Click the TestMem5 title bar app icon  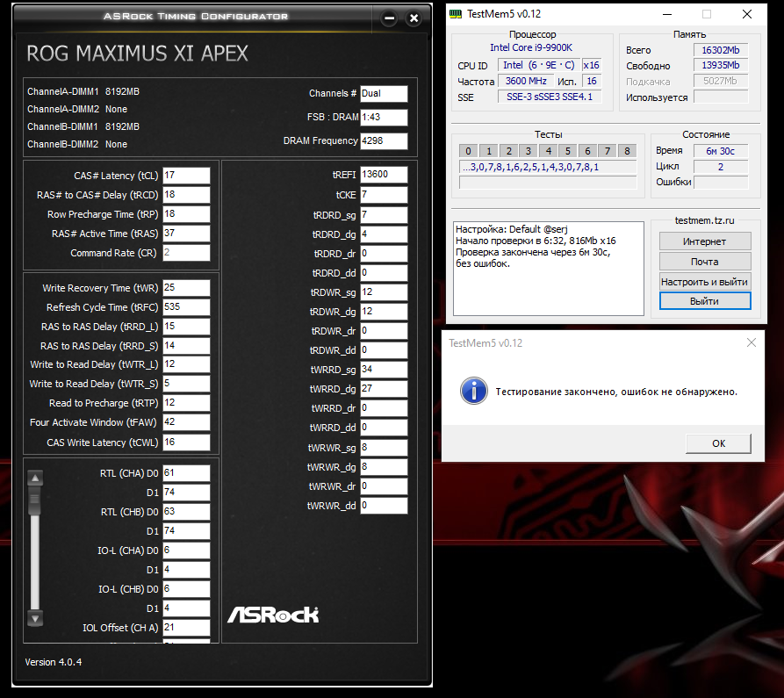(x=456, y=14)
